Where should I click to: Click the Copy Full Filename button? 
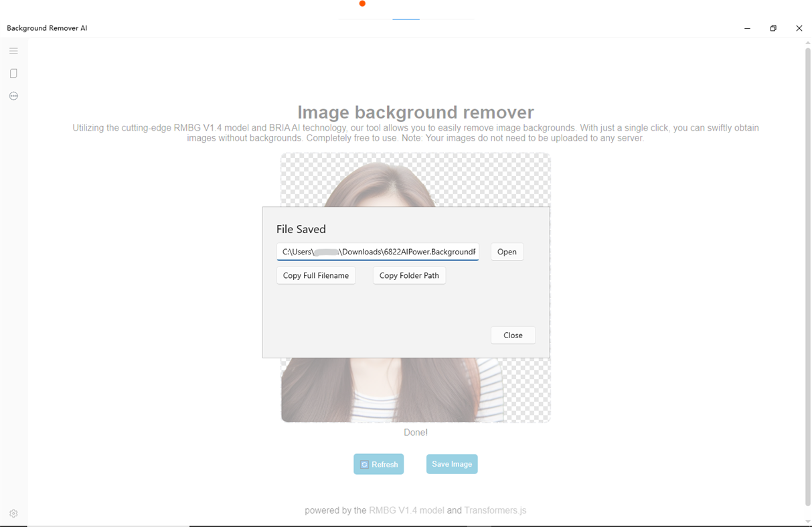pyautogui.click(x=315, y=275)
